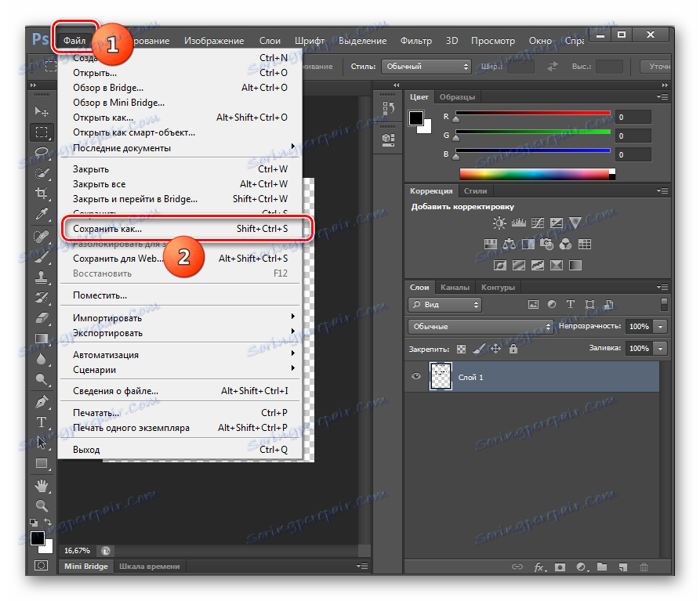700x601 pixels.
Task: Create new group folder icon
Action: [602, 567]
